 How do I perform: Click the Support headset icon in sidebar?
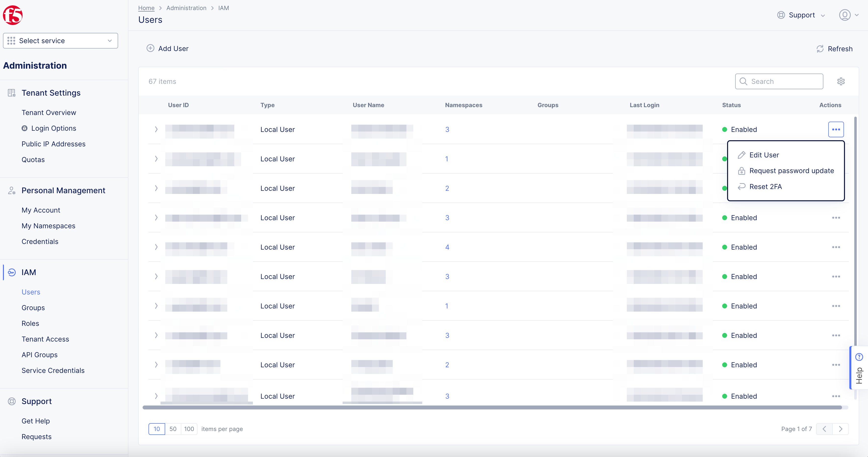pyautogui.click(x=12, y=401)
